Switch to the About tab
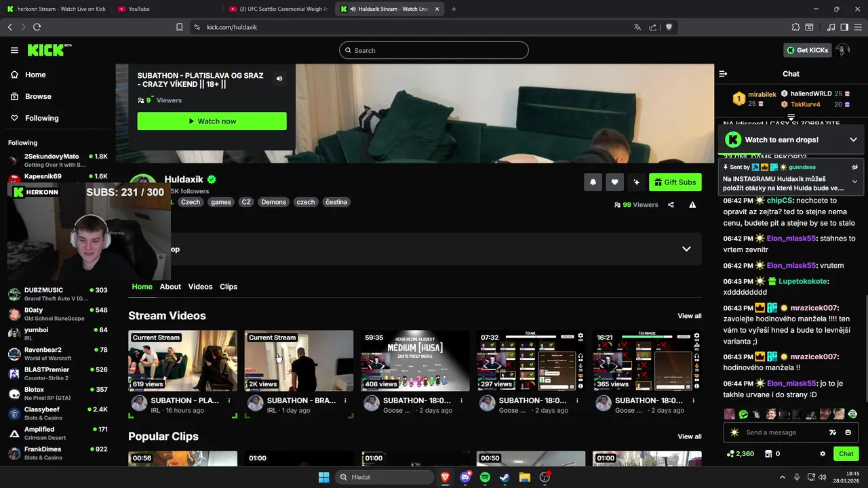 (170, 287)
